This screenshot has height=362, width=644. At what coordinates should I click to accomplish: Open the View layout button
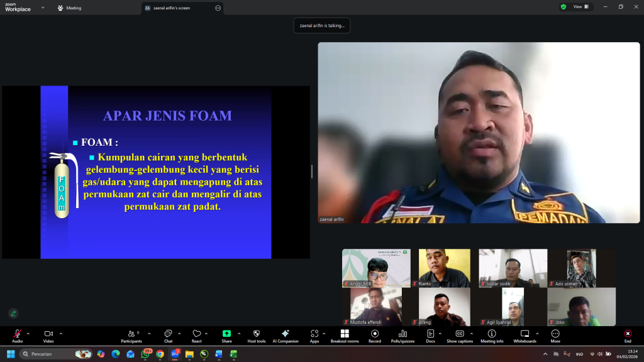(580, 7)
